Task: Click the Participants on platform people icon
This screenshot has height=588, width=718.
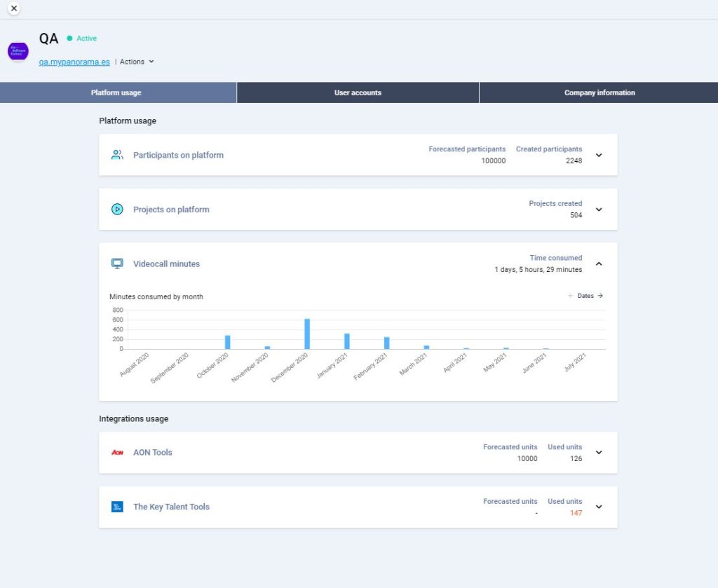Action: click(x=117, y=155)
